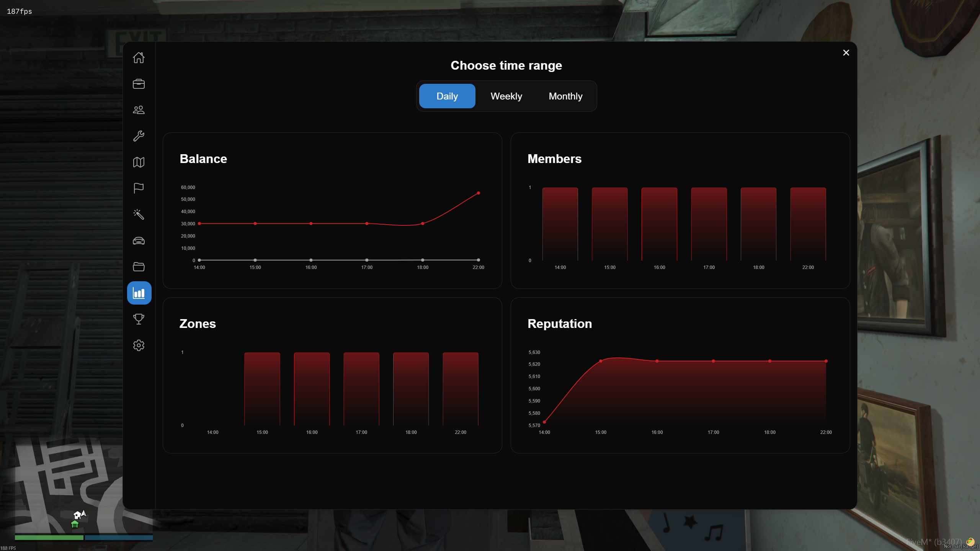Open the map icon in sidebar
980x551 pixels.
[x=139, y=162]
